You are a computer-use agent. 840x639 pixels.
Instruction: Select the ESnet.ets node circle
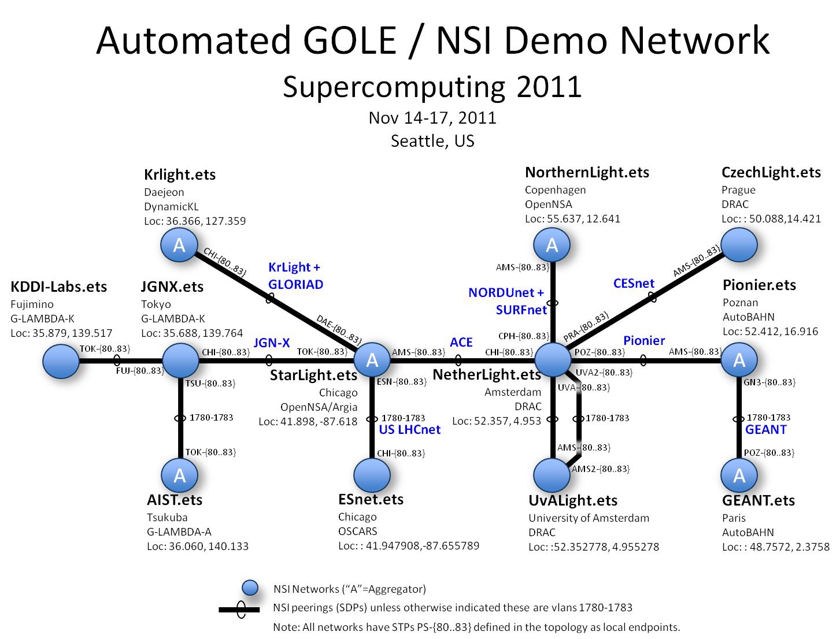(x=372, y=475)
